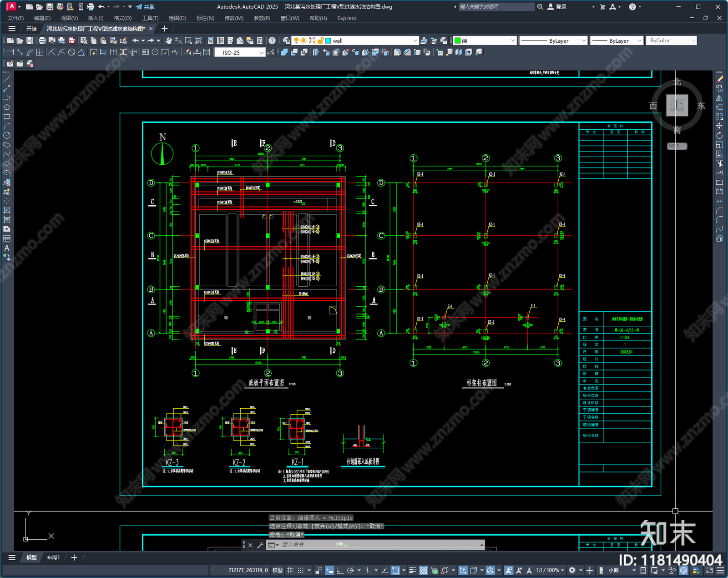Open the ByLayer lineweight dropdown
The image size is (728, 578).
(639, 41)
